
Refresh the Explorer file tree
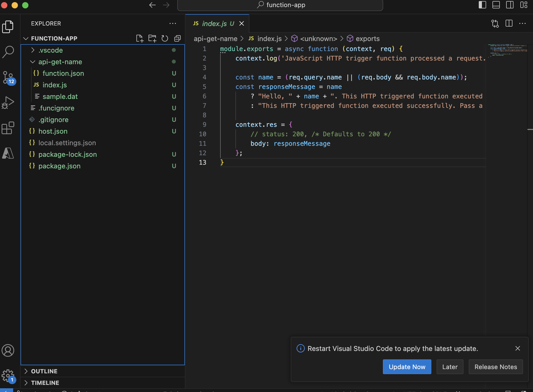pos(165,38)
